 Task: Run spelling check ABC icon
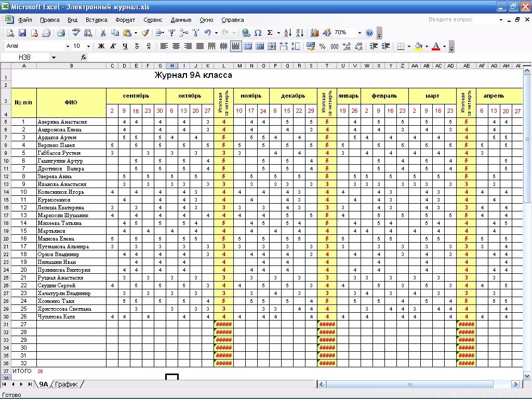click(76, 33)
